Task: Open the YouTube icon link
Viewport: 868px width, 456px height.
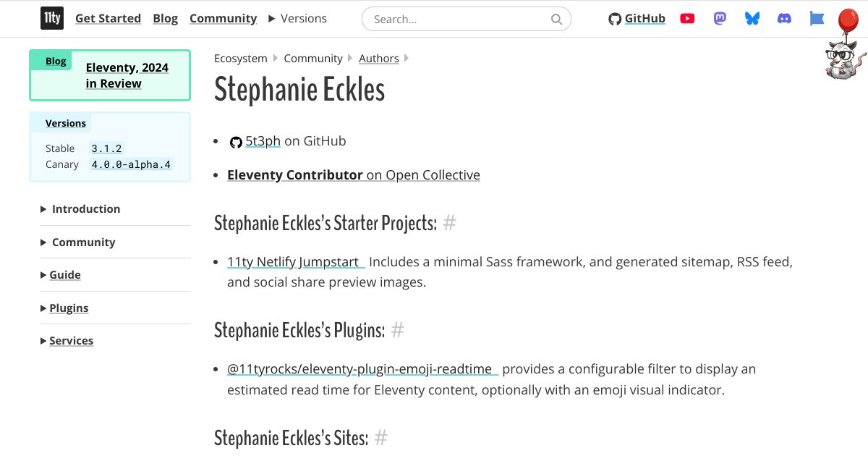Action: click(x=687, y=19)
